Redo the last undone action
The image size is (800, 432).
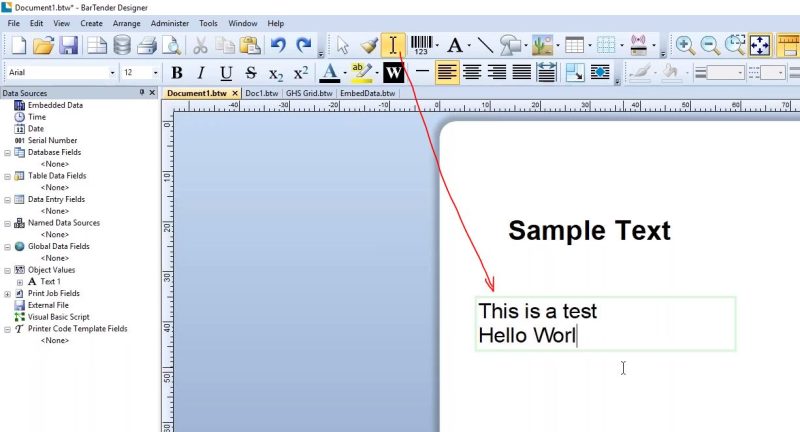pos(304,45)
